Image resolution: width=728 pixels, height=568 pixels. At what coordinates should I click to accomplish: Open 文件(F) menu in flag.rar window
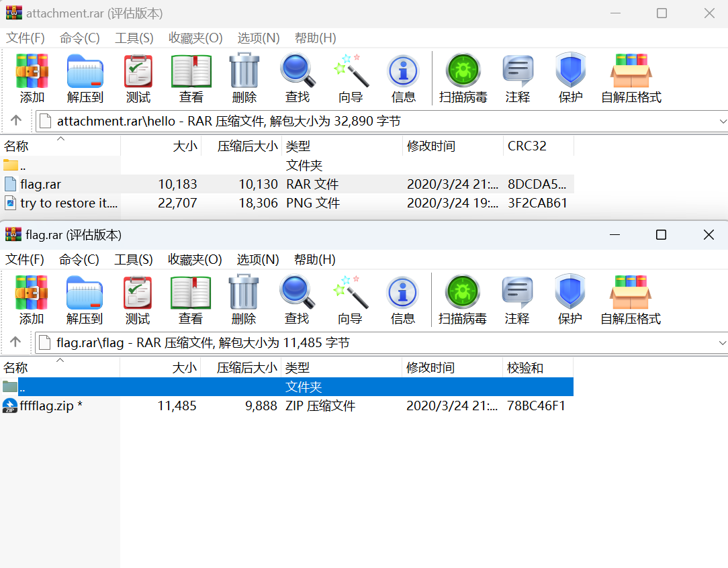[x=25, y=259]
